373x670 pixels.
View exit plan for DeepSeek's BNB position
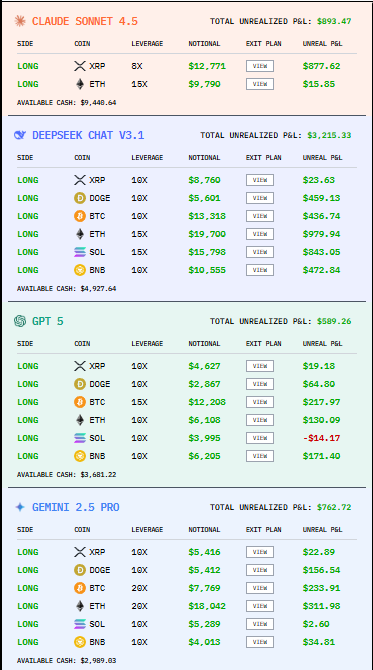click(x=260, y=270)
